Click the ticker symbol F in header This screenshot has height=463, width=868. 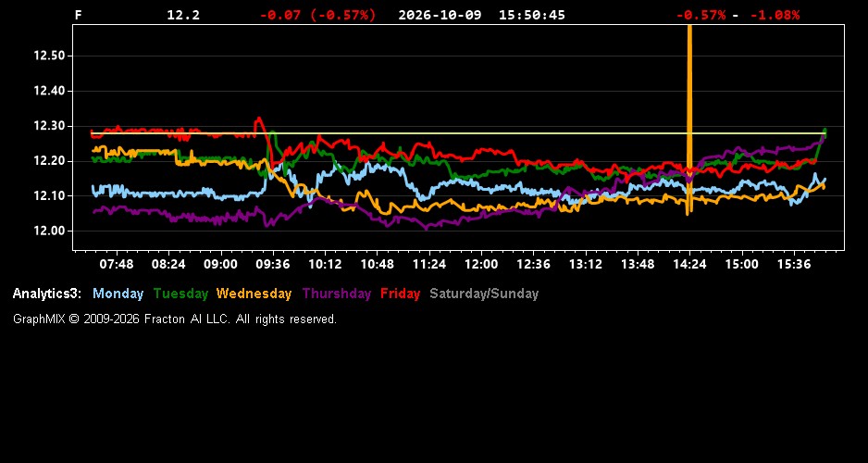pyautogui.click(x=78, y=15)
